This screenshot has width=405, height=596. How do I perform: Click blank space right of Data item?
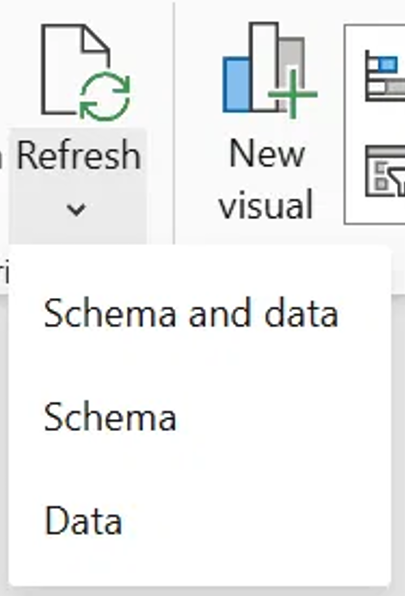point(255,521)
